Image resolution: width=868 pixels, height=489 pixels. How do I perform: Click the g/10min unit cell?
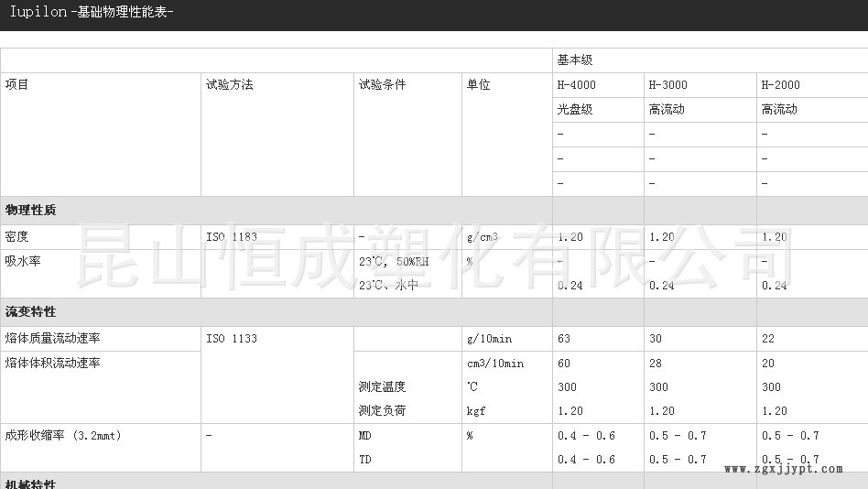[489, 339]
